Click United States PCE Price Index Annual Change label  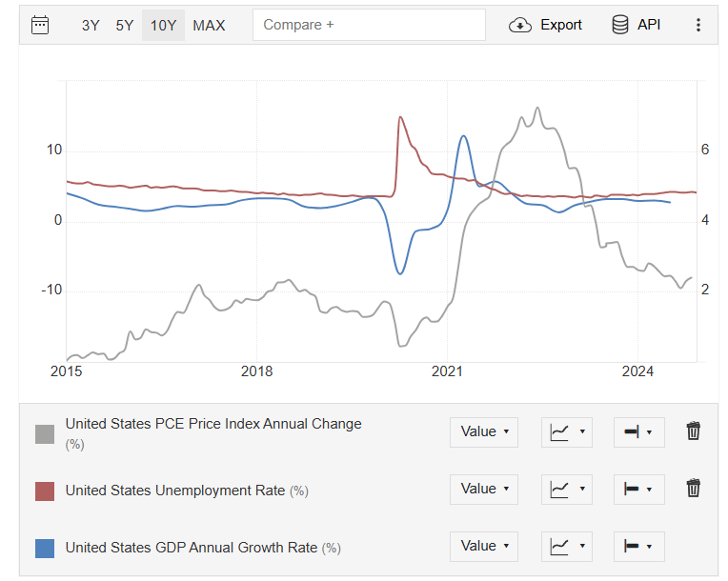click(x=213, y=424)
